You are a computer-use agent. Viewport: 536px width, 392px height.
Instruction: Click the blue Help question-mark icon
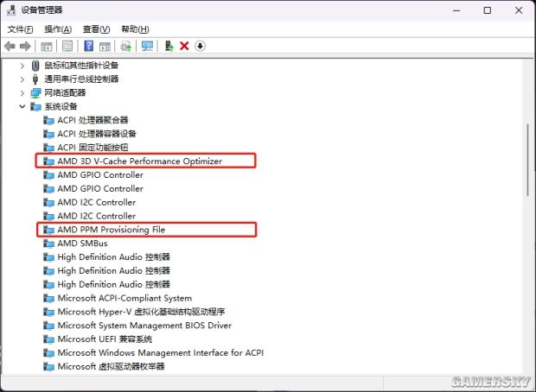88,46
